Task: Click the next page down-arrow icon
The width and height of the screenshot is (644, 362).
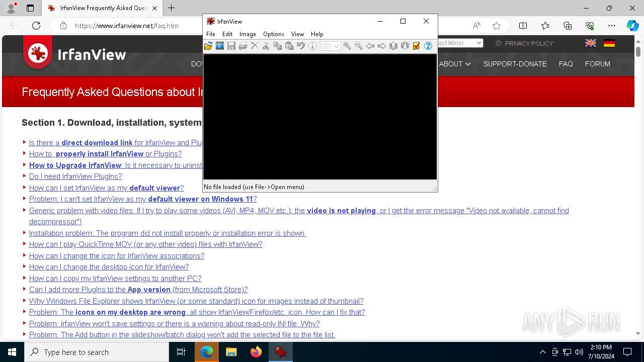Action: [x=405, y=46]
